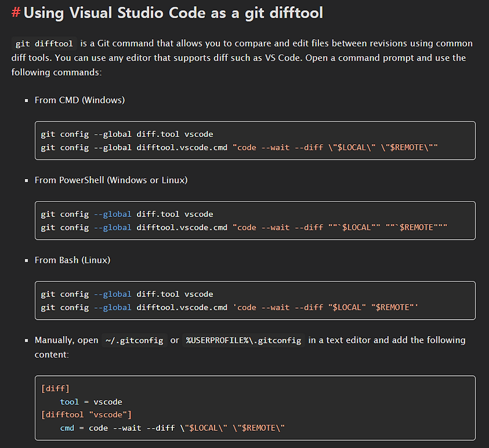Click the difftool.vscode.cmd line in the CMD block
Screen dimensions: 489x448
tap(240, 147)
